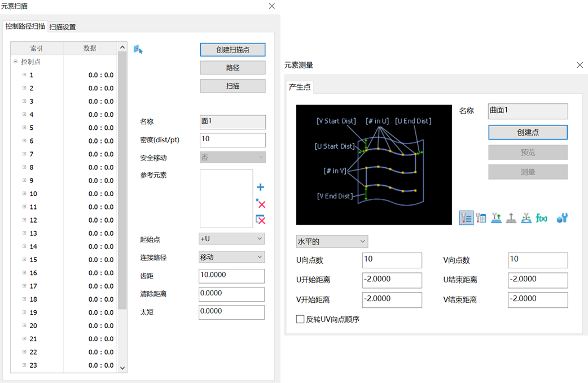The height and width of the screenshot is (383, 588).
Task: Click the f(x) function icon
Action: (542, 217)
